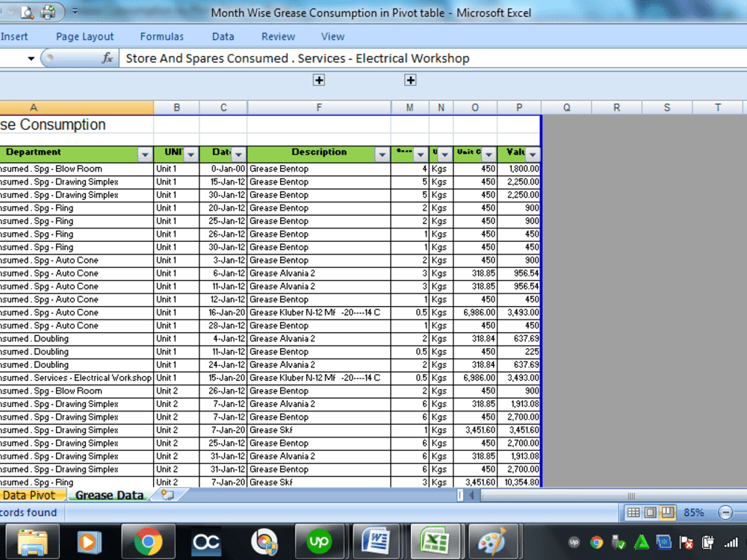Expand the column group above column M
Viewport: 747px width, 560px height.
coord(410,80)
